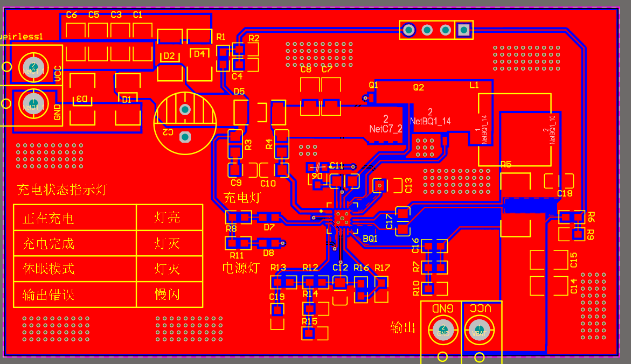Select the R5 resistor designator
The width and height of the screenshot is (631, 364).
click(x=506, y=164)
